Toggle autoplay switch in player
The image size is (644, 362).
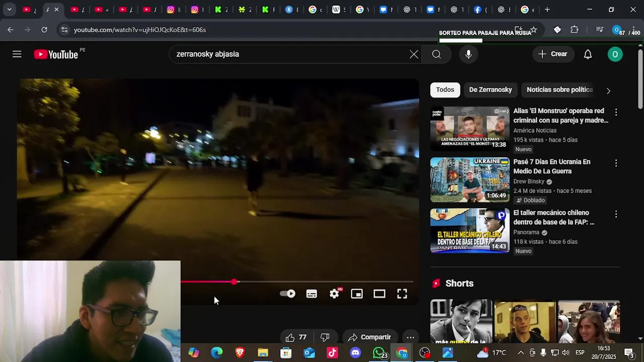tap(288, 294)
